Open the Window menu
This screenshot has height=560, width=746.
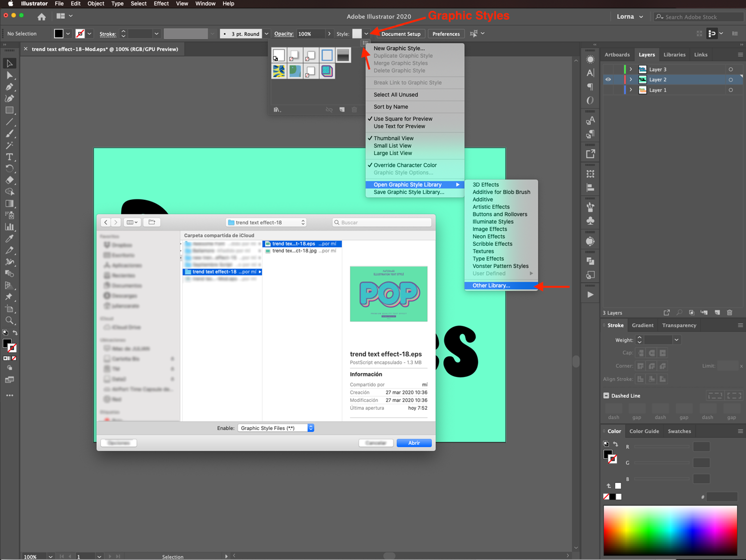click(x=205, y=3)
